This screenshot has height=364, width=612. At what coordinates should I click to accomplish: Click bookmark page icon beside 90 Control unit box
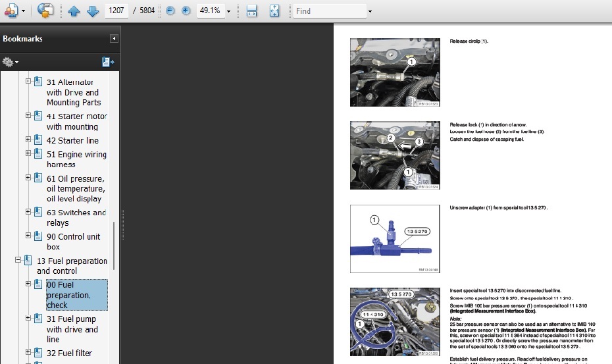38,236
